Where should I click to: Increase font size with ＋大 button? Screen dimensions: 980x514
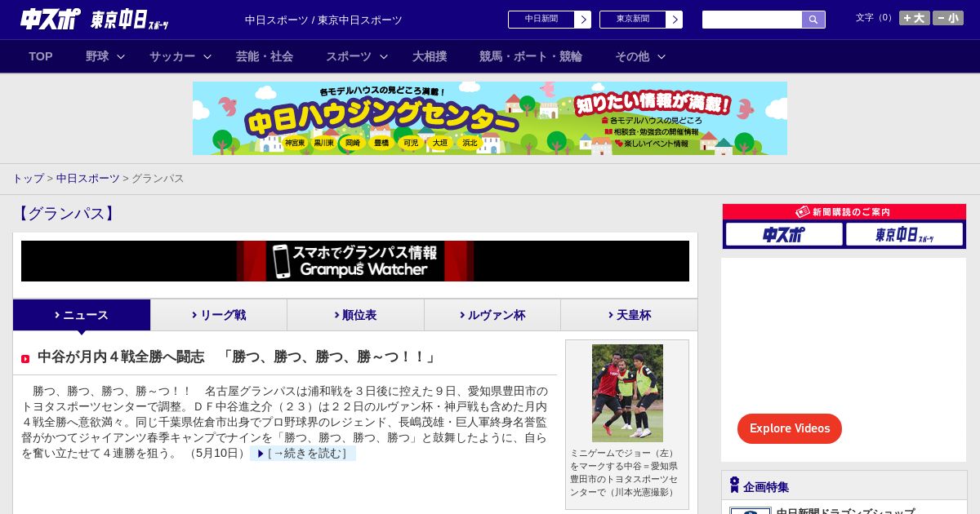[915, 18]
